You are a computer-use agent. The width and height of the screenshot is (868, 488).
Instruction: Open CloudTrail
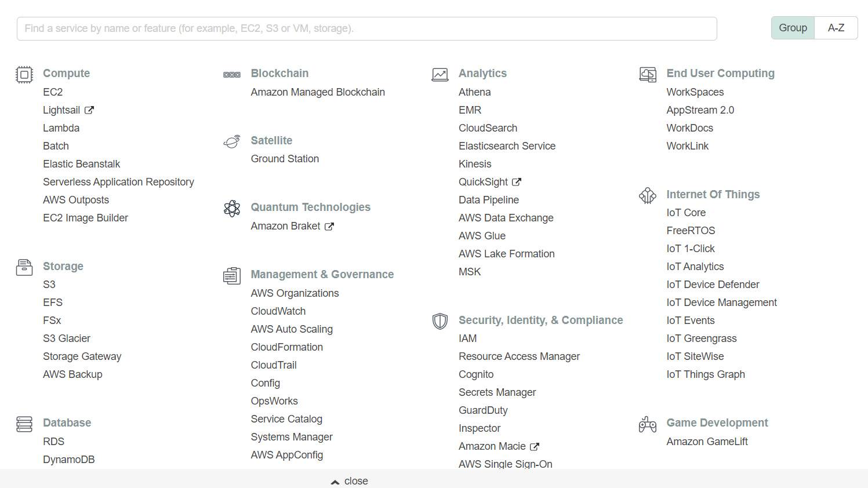pyautogui.click(x=274, y=365)
